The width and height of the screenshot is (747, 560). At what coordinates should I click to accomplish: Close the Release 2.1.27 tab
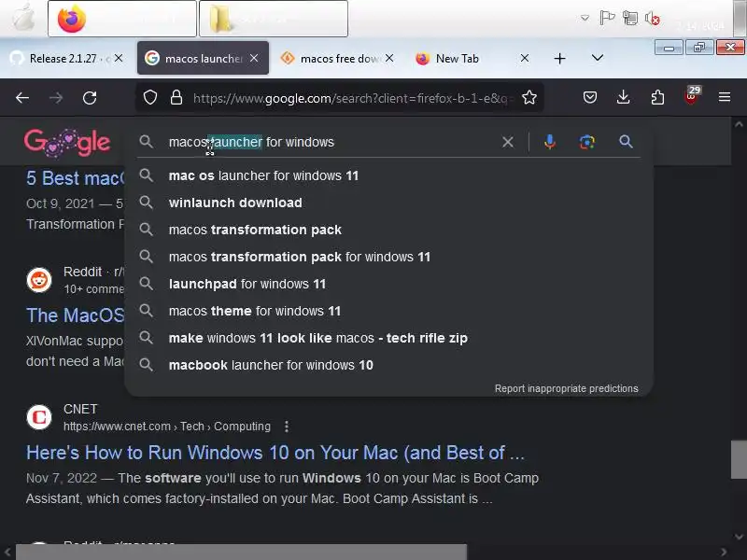click(119, 58)
